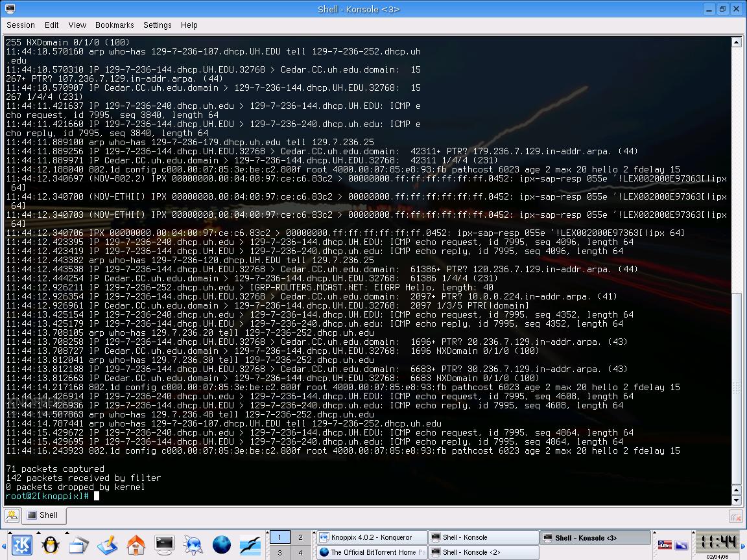Switch to virtual desktop 3
Screen dimensions: 747x560
279,552
